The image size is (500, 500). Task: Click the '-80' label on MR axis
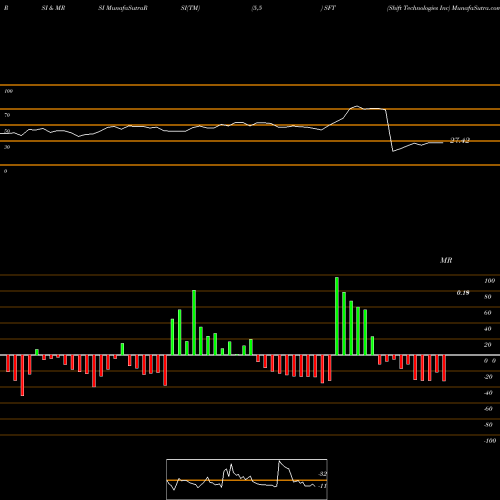click(488, 425)
